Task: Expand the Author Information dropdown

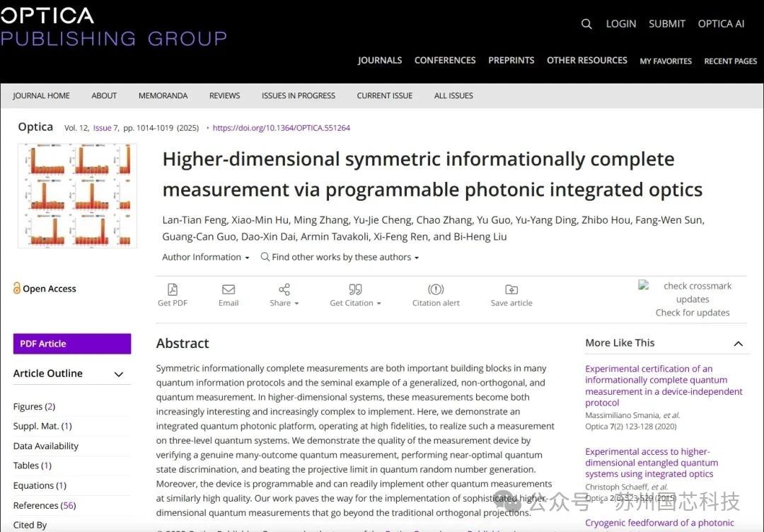Action: [206, 257]
